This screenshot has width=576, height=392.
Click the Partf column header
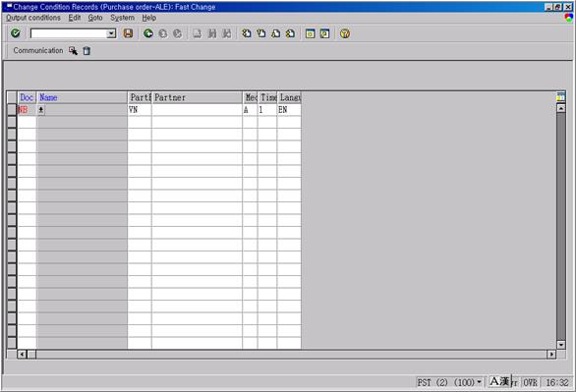[x=140, y=97]
